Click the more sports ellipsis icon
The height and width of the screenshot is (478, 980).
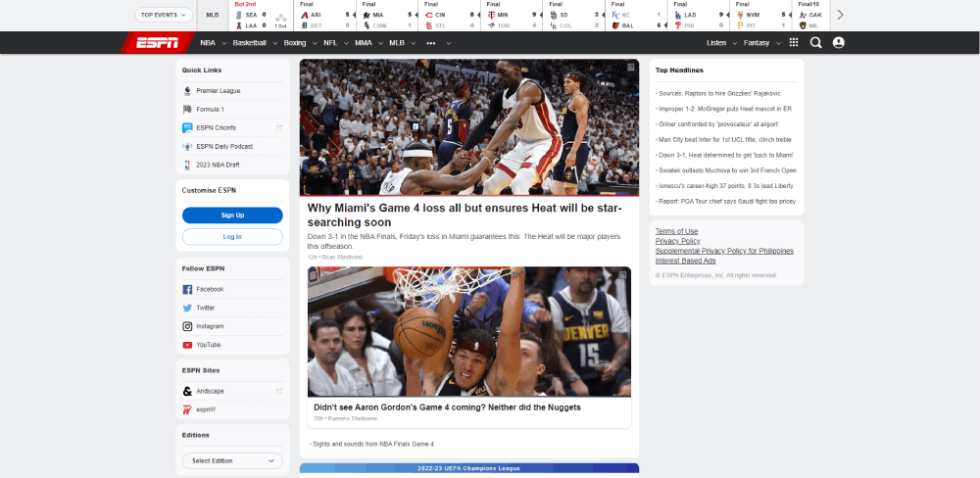[430, 43]
